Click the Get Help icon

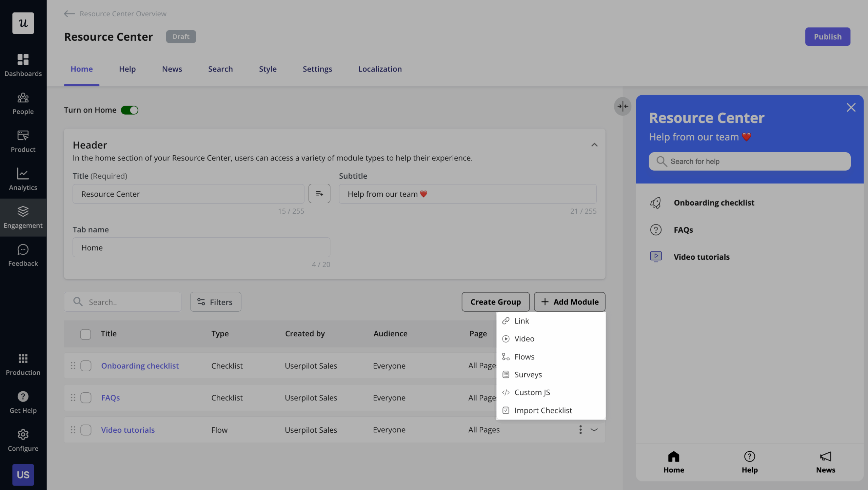pos(23,402)
